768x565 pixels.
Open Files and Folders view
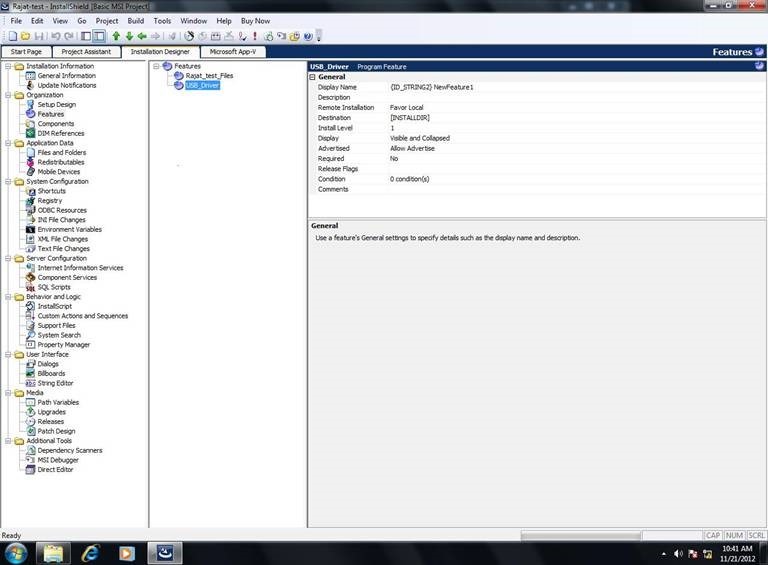tap(62, 152)
